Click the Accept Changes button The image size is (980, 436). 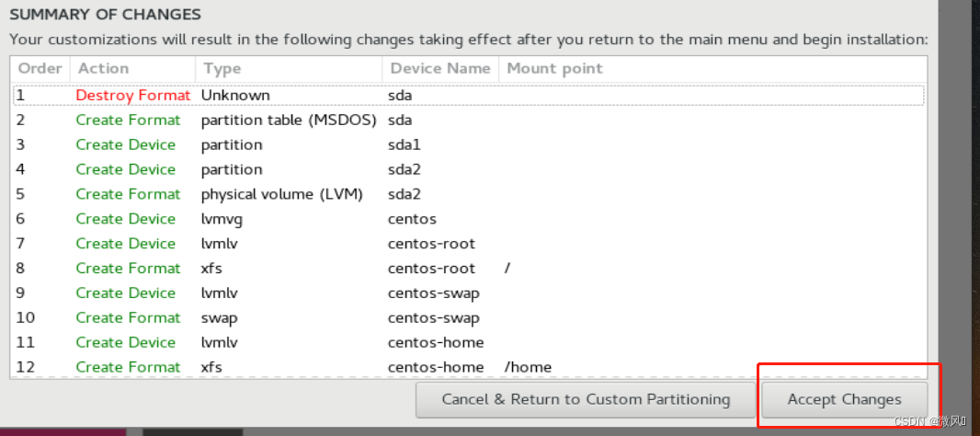[x=844, y=399]
